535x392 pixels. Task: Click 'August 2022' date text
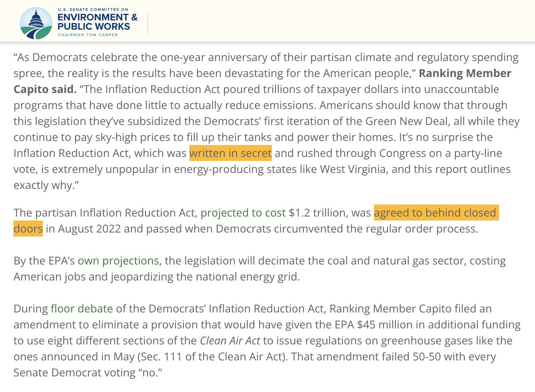[89, 229]
